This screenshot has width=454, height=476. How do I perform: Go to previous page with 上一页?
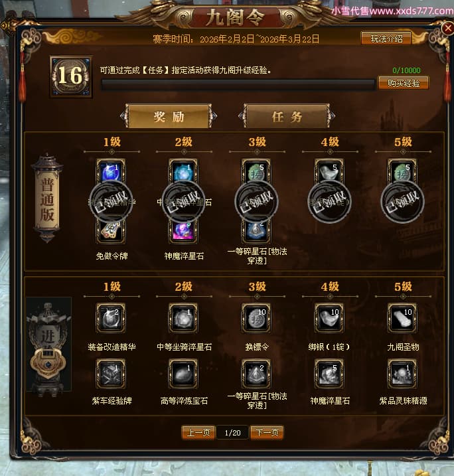pyautogui.click(x=198, y=432)
